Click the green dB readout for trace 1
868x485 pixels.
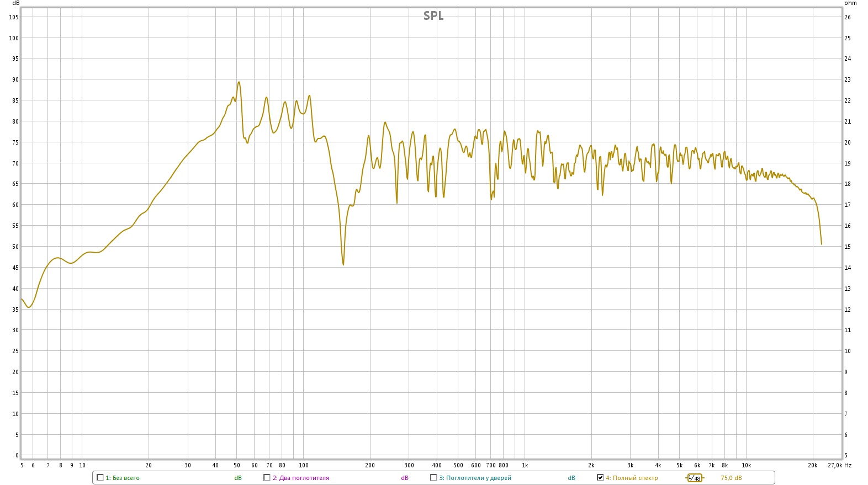click(x=238, y=478)
